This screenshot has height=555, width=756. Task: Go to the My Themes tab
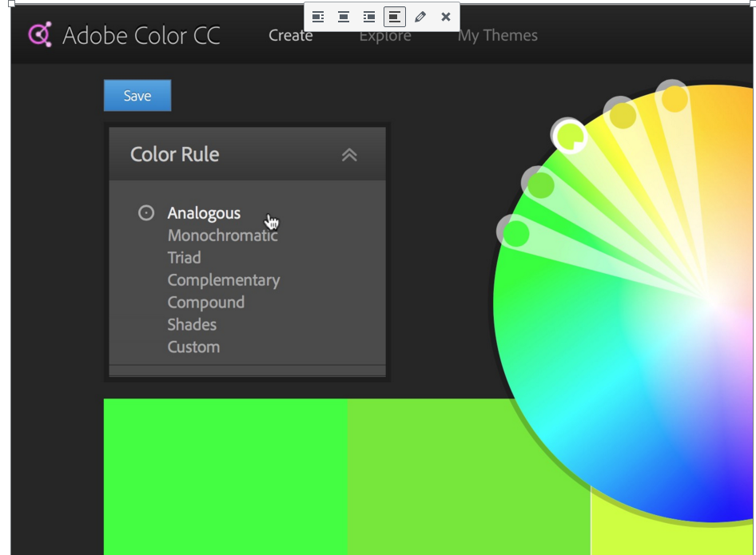497,36
